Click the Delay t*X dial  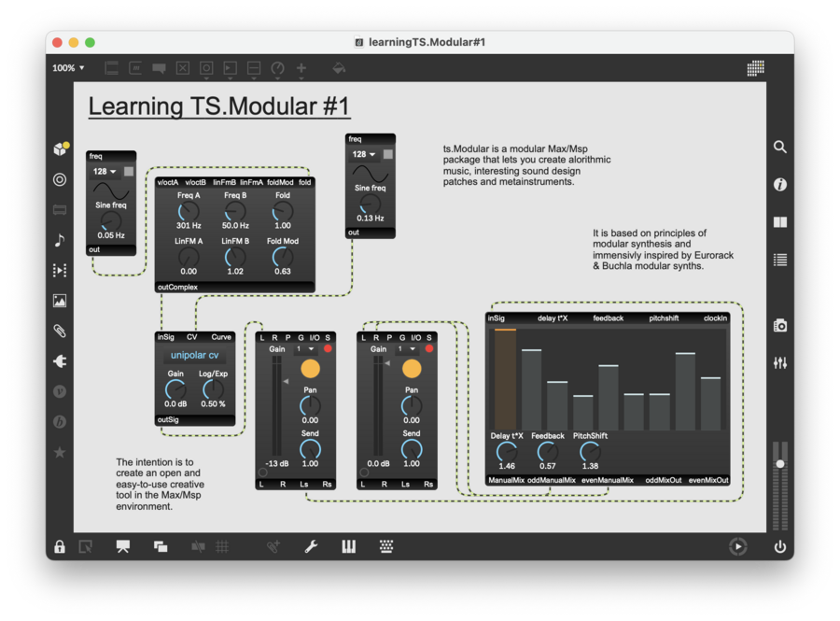pyautogui.click(x=507, y=452)
